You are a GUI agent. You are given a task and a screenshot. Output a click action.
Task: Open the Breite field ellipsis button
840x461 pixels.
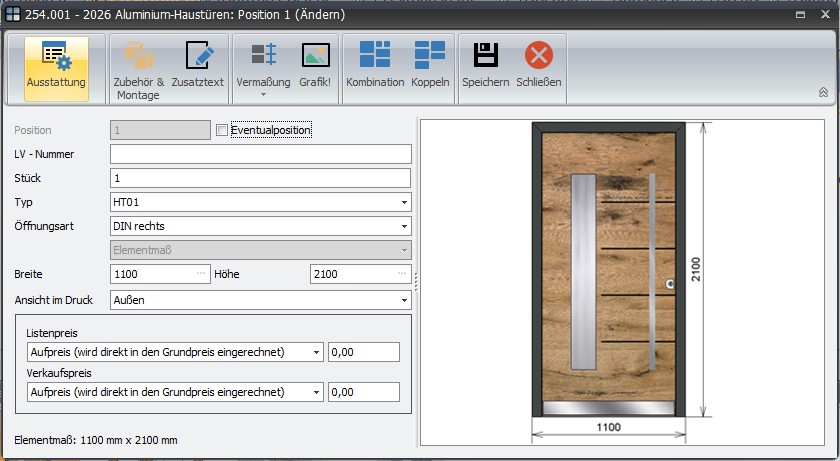[201, 274]
